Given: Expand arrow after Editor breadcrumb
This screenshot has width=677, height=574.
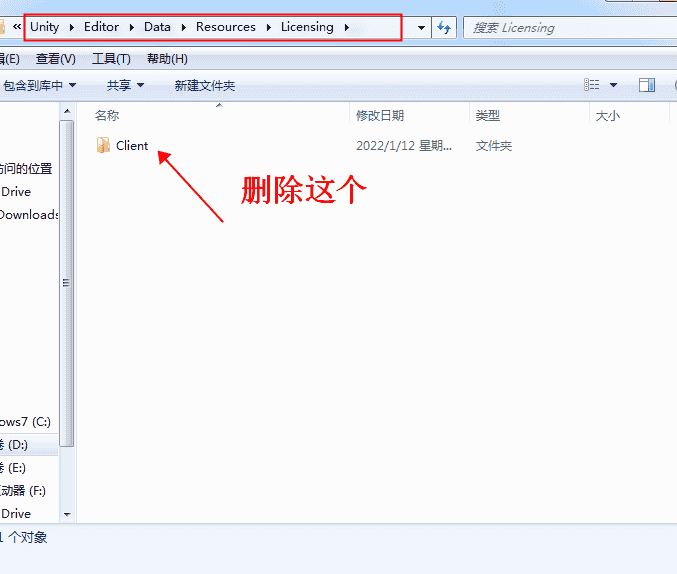Looking at the screenshot, I should tap(132, 28).
